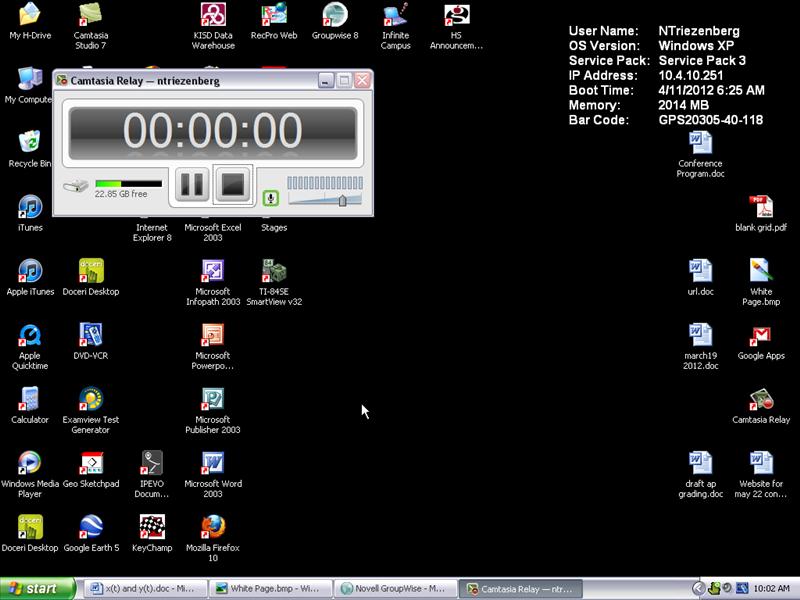Viewport: 800px width, 600px height.
Task: Select the Apple Quicktime shortcut
Action: (x=30, y=346)
